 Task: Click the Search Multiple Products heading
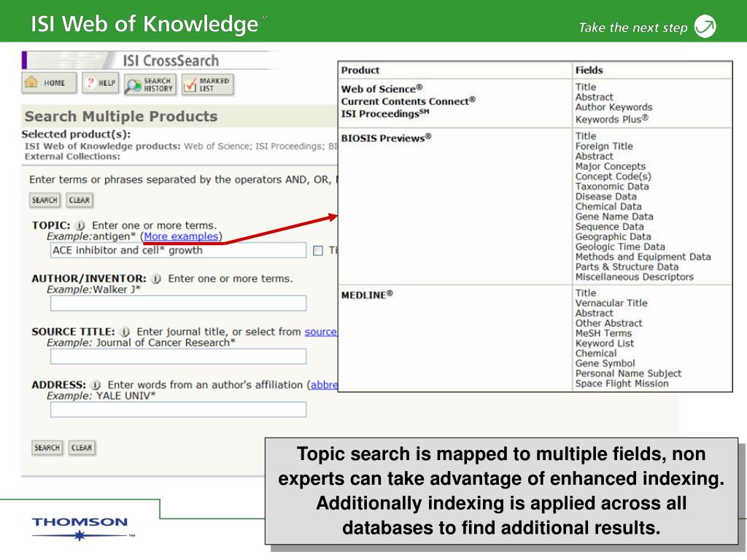(x=121, y=116)
